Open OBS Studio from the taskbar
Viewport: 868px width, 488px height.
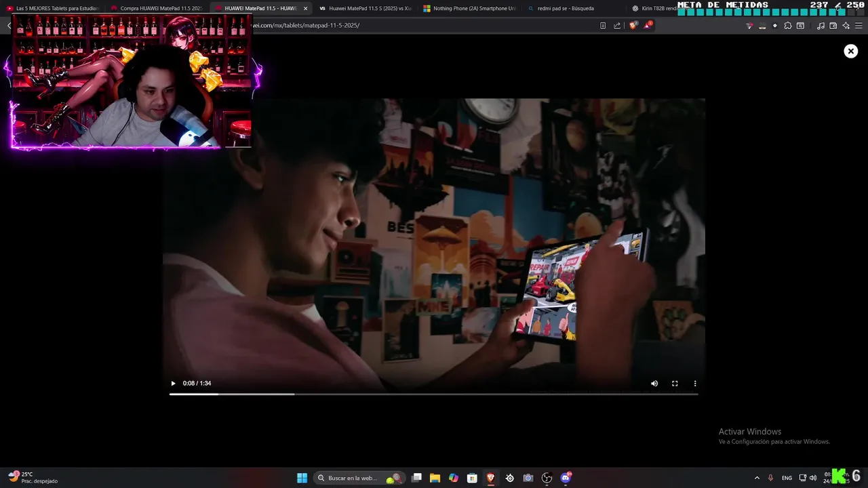547,478
